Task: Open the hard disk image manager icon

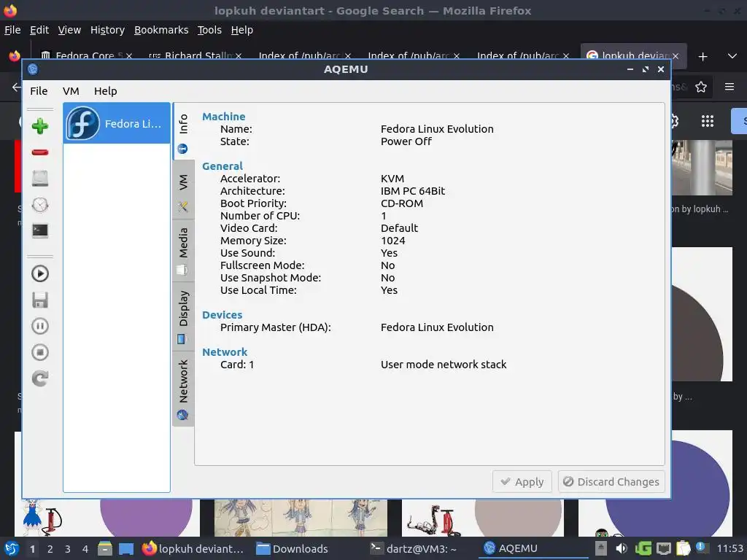Action: pos(40,179)
